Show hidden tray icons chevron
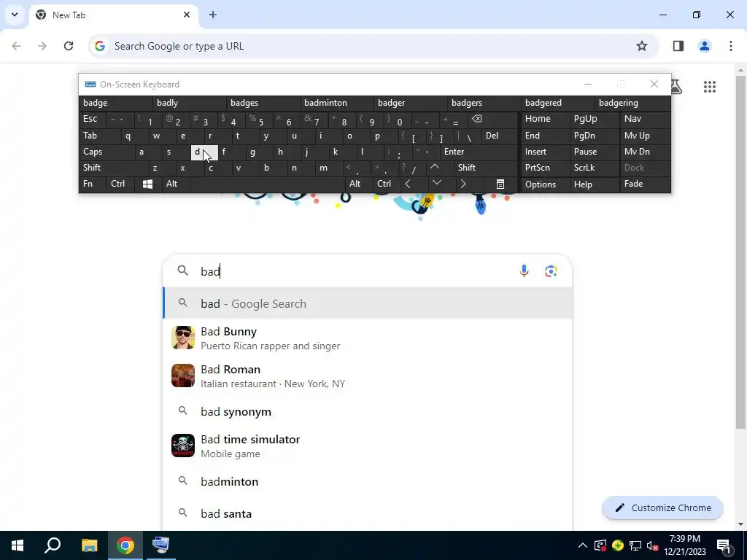The image size is (747, 560). click(582, 545)
